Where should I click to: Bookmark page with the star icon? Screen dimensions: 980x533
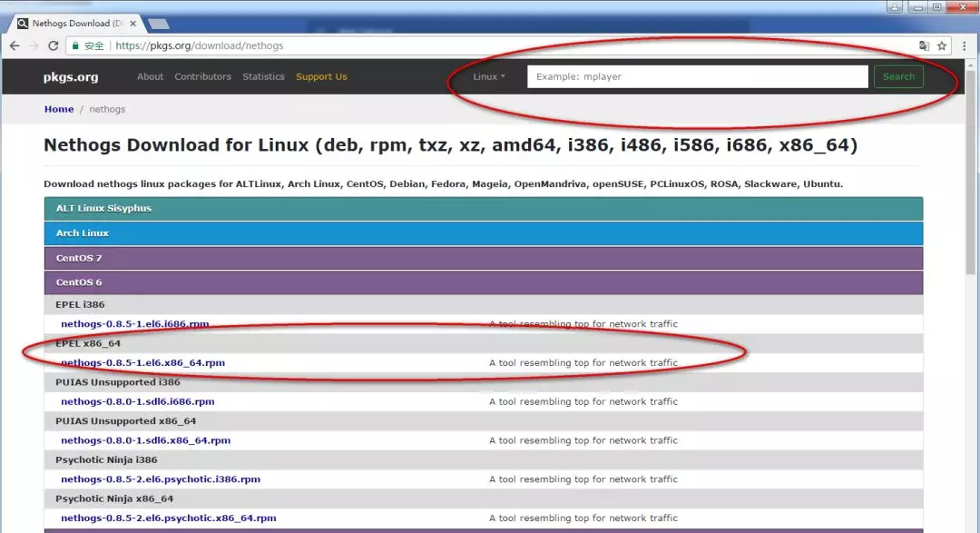942,45
